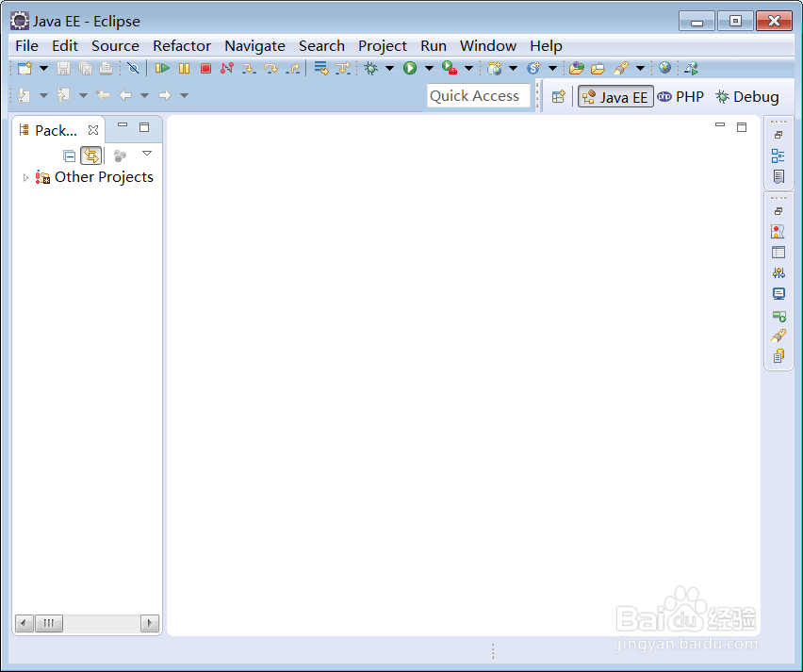
Task: Click the Run External Tools icon
Action: pos(450,68)
